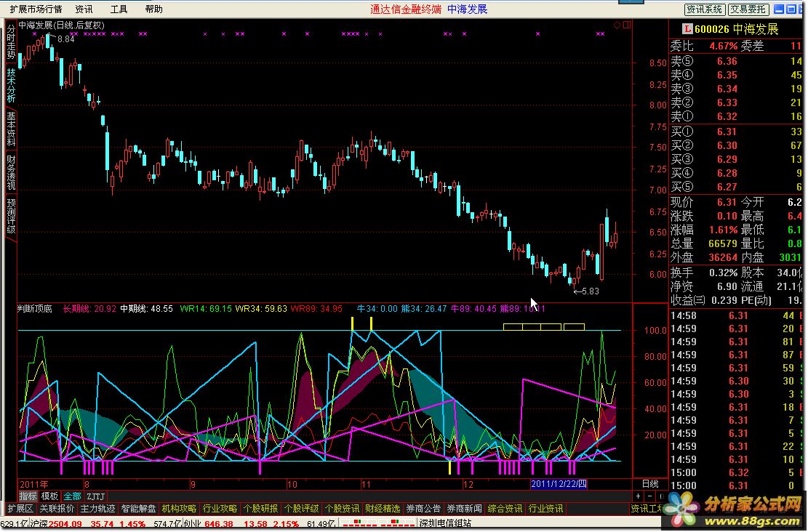Open the 主力轨迹 bottom tab
Screen dimensions: 808x532
[98, 508]
